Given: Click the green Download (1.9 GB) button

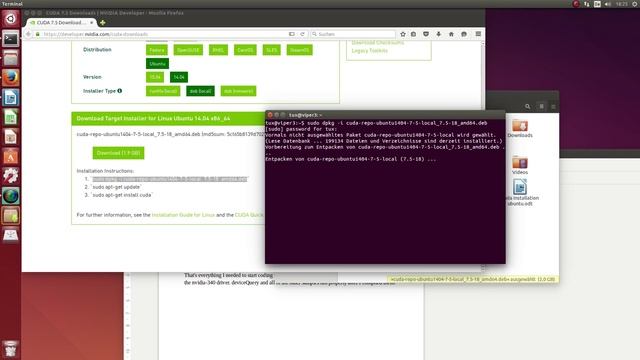Looking at the screenshot, I should pos(118,153).
